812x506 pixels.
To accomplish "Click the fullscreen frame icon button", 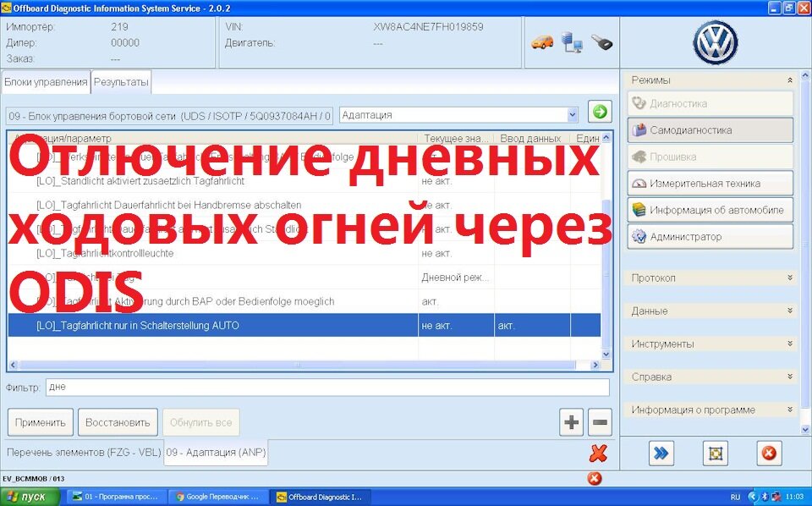I will 716,454.
